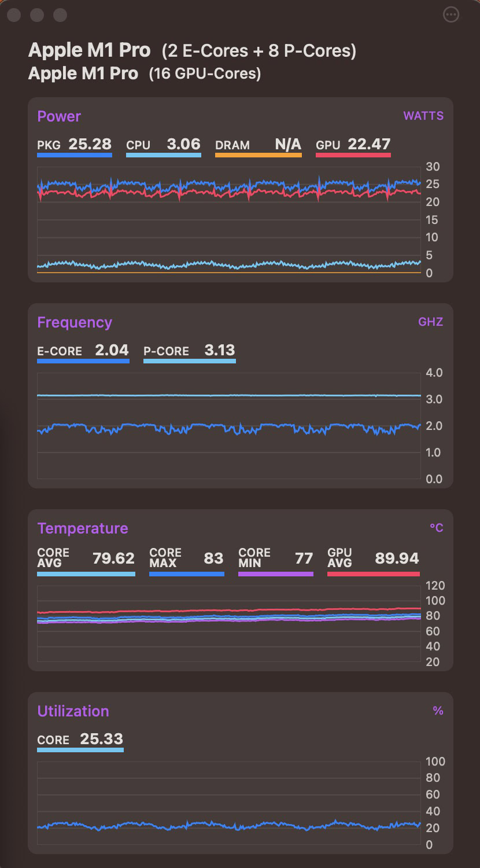
Task: Click the minimize window button
Action: click(x=37, y=15)
